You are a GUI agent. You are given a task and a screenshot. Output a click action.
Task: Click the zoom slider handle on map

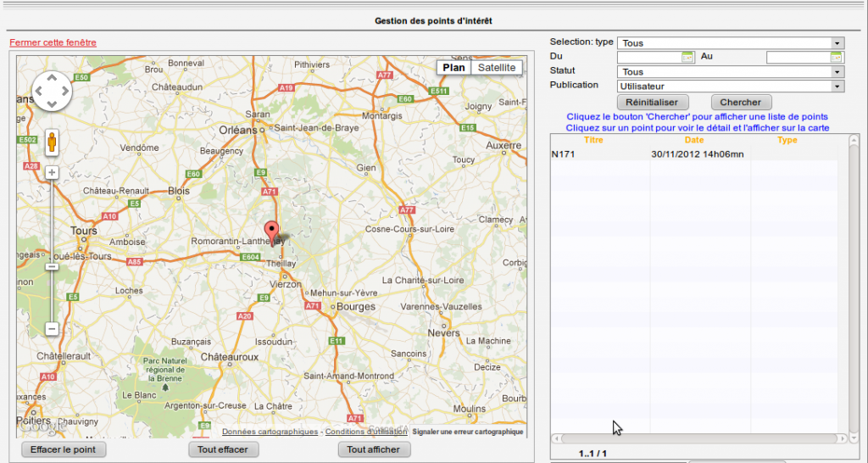(x=52, y=266)
